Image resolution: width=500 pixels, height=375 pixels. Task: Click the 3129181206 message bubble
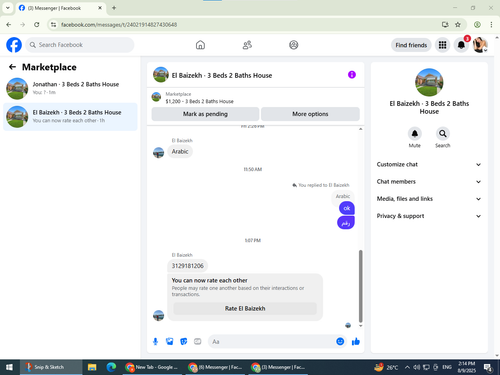[x=188, y=266]
